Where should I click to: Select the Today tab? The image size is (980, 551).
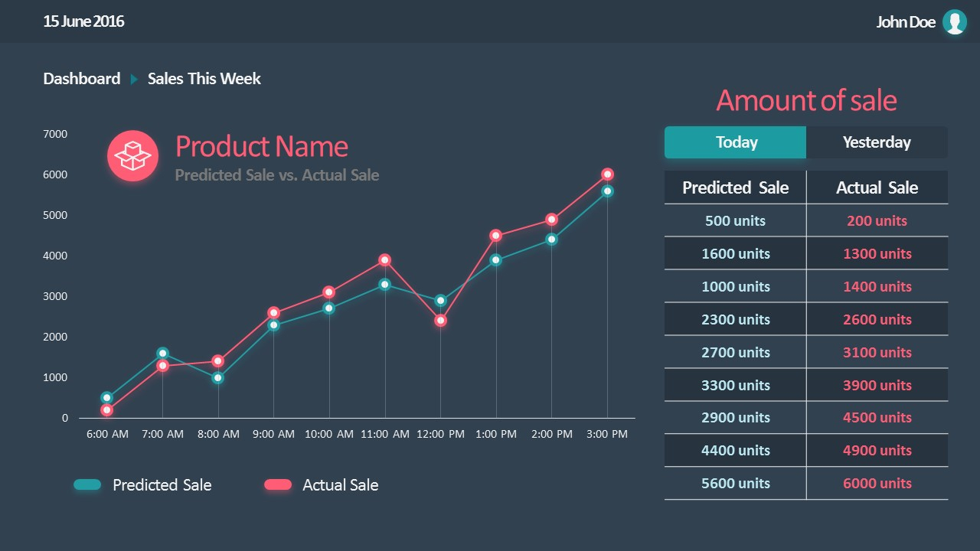pos(735,142)
